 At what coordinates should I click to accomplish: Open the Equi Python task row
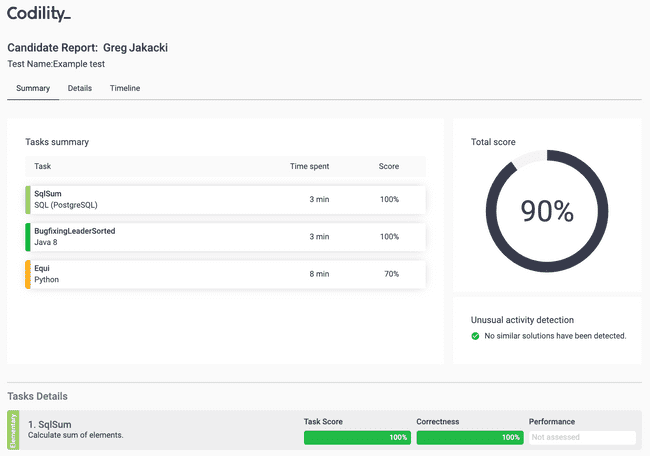226,274
